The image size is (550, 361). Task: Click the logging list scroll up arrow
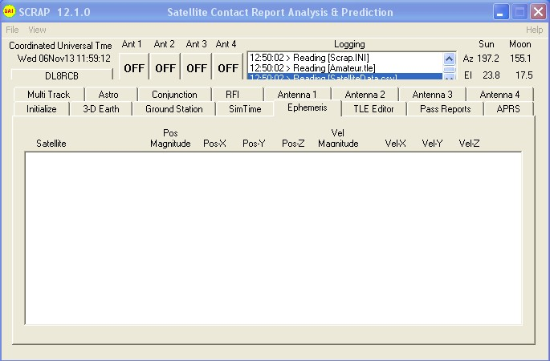449,59
